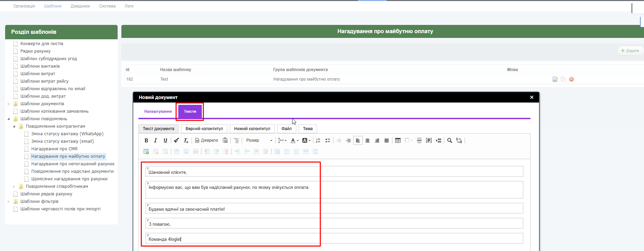Click the remove formatting icon
The image size is (644, 251).
point(186,140)
